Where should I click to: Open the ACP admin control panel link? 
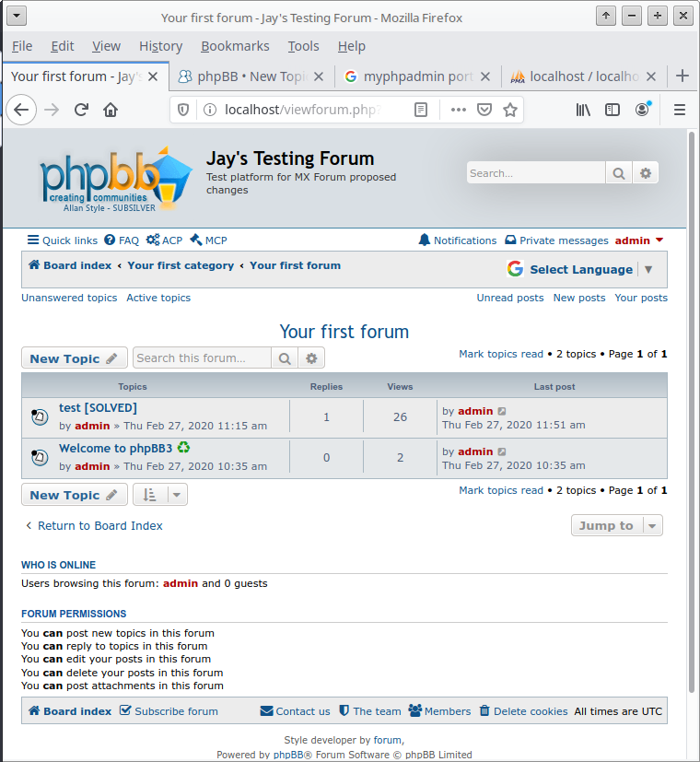165,240
